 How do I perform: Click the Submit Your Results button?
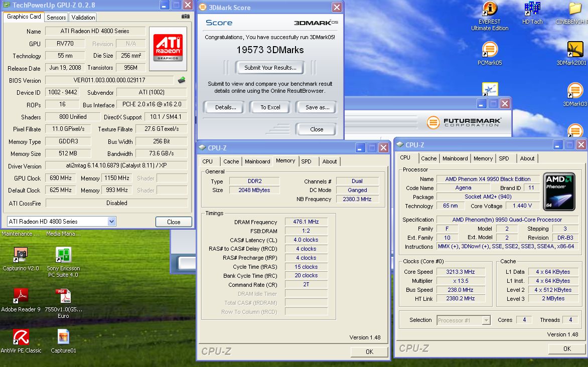270,68
